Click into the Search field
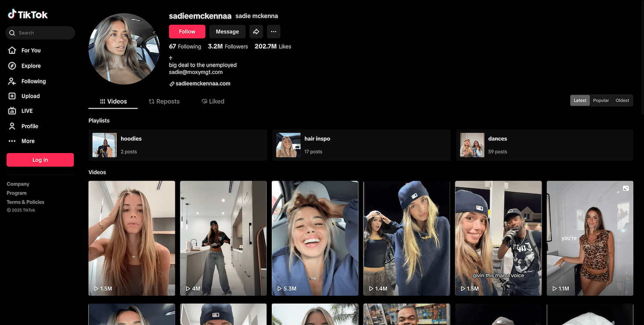 point(43,33)
